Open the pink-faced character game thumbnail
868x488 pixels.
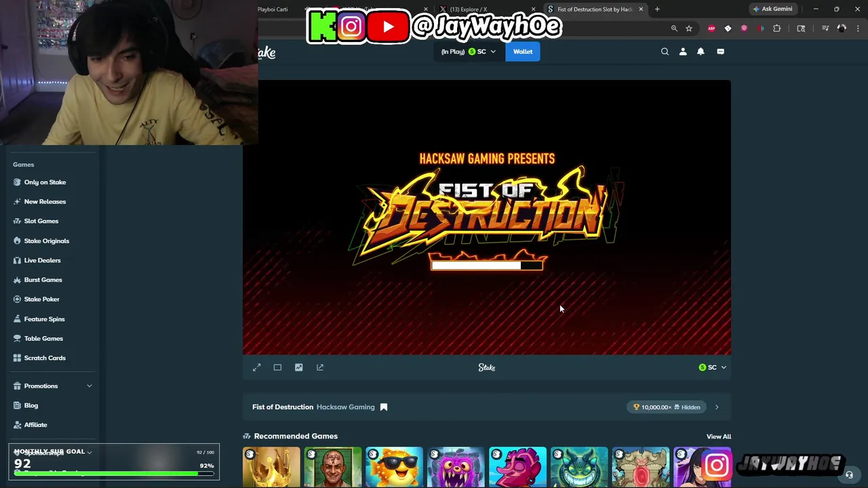click(x=517, y=467)
